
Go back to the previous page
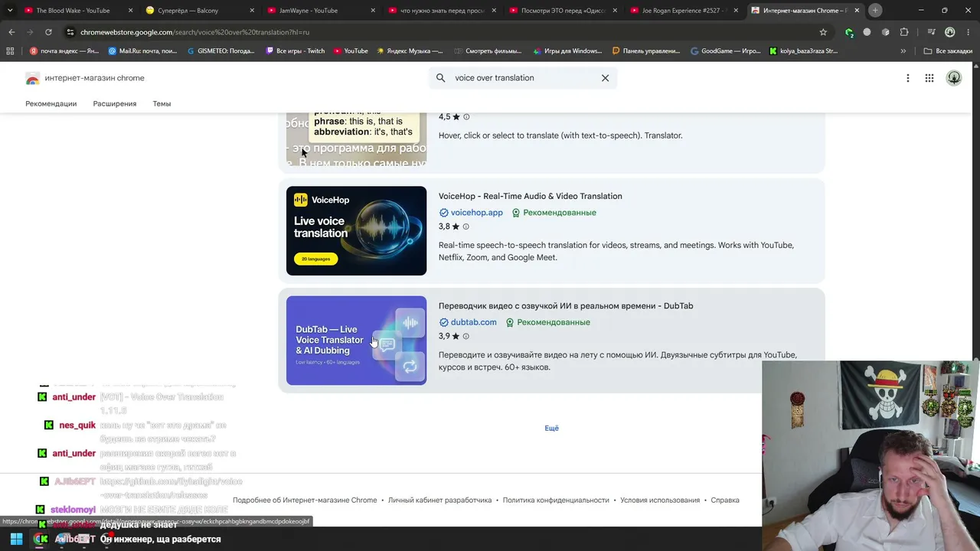(11, 32)
